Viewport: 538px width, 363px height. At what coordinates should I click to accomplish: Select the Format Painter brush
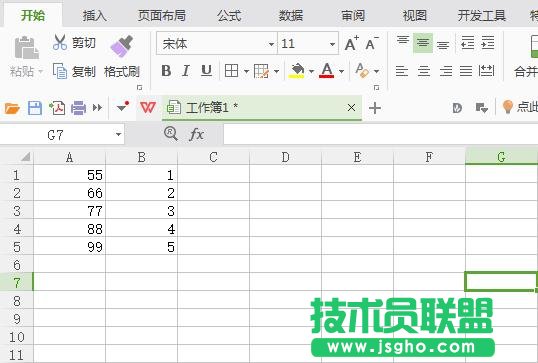pyautogui.click(x=122, y=46)
